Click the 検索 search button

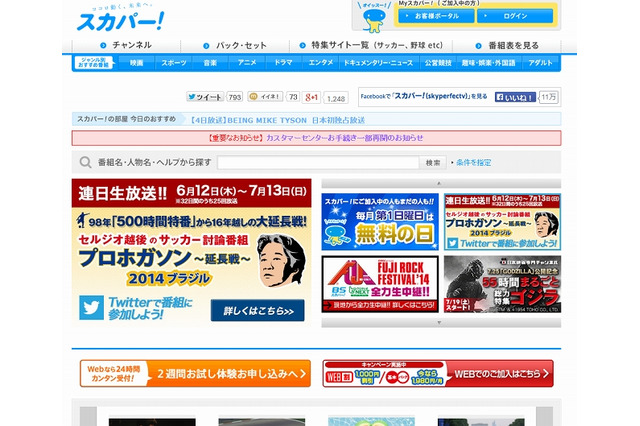pyautogui.click(x=433, y=162)
